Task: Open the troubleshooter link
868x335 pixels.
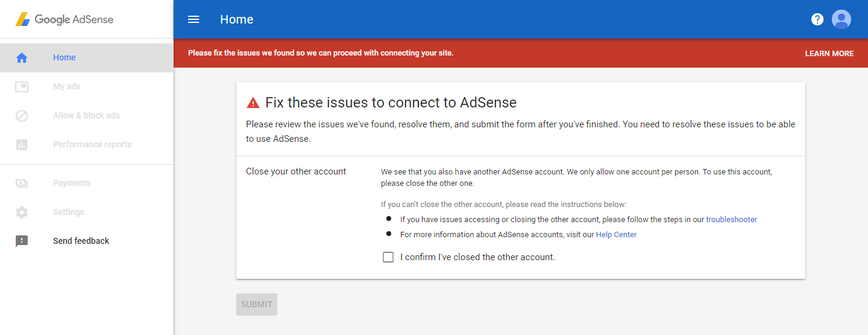Action: [x=731, y=220]
